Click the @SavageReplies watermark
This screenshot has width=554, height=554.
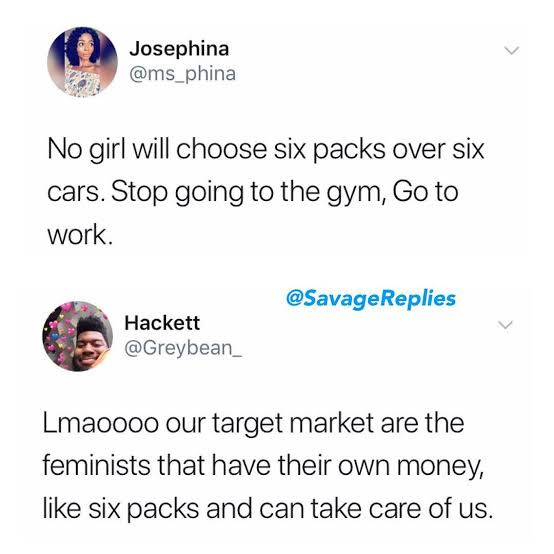click(371, 299)
